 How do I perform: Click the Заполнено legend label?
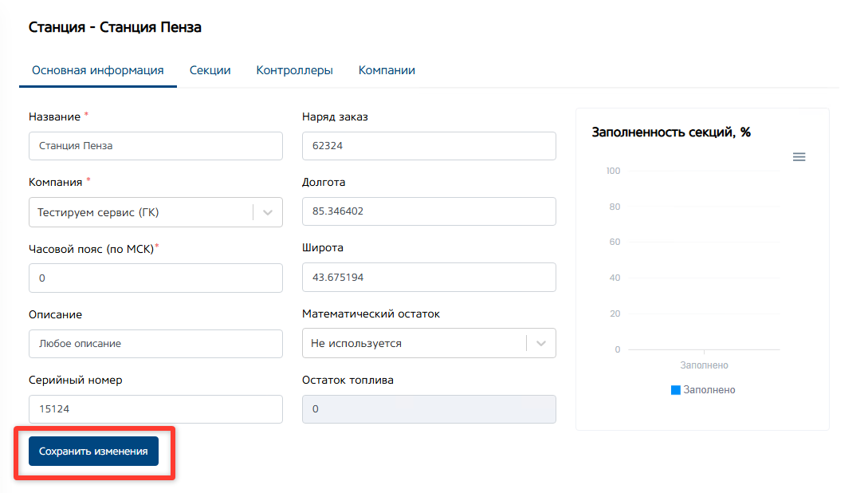pos(709,390)
